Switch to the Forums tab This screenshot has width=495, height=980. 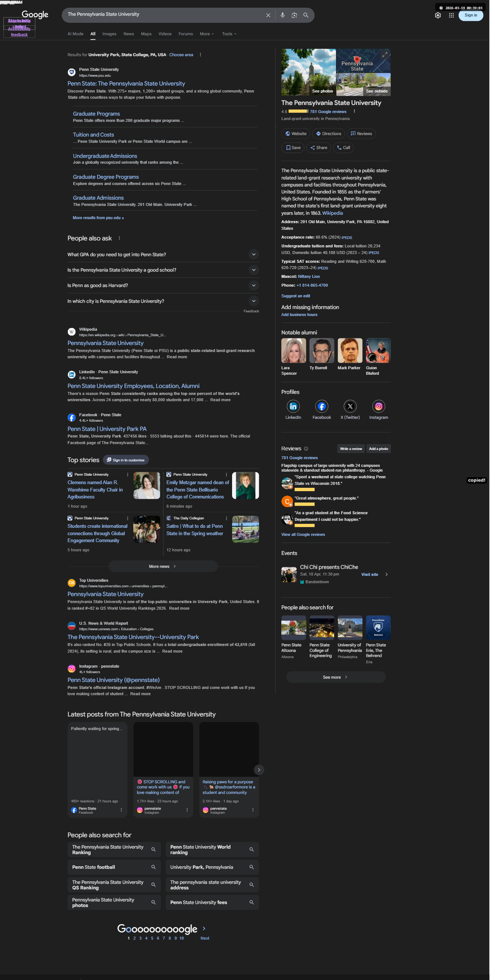click(x=186, y=34)
